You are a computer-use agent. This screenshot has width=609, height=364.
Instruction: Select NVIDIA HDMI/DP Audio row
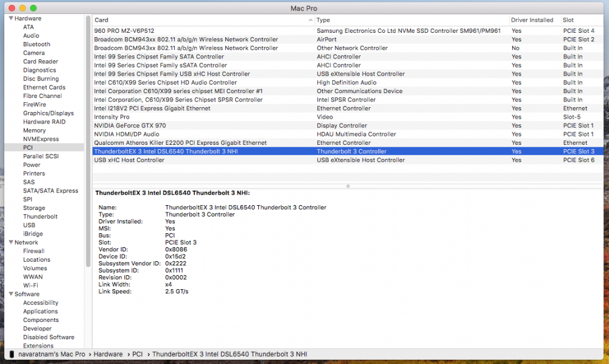pos(348,135)
